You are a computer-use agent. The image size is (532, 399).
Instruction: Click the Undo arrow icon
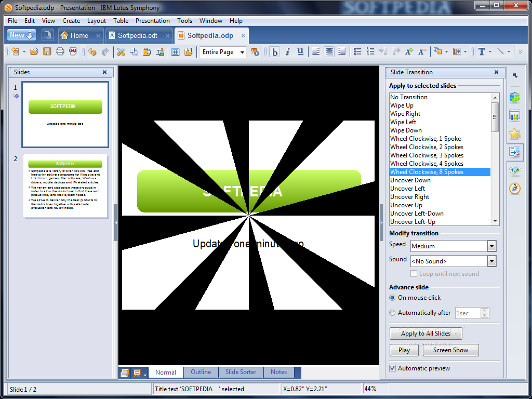pyautogui.click(x=92, y=51)
